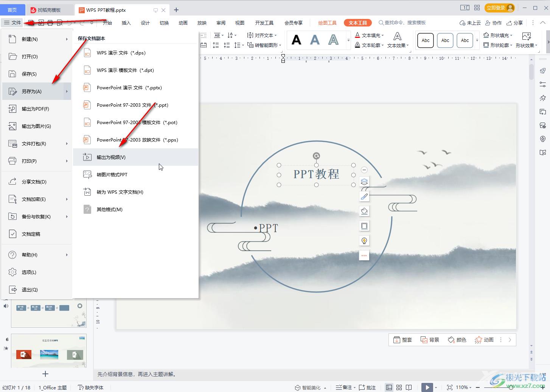The width and height of the screenshot is (550, 392).
Task: Open 选项(L) settings entry
Action: [x=37, y=272]
